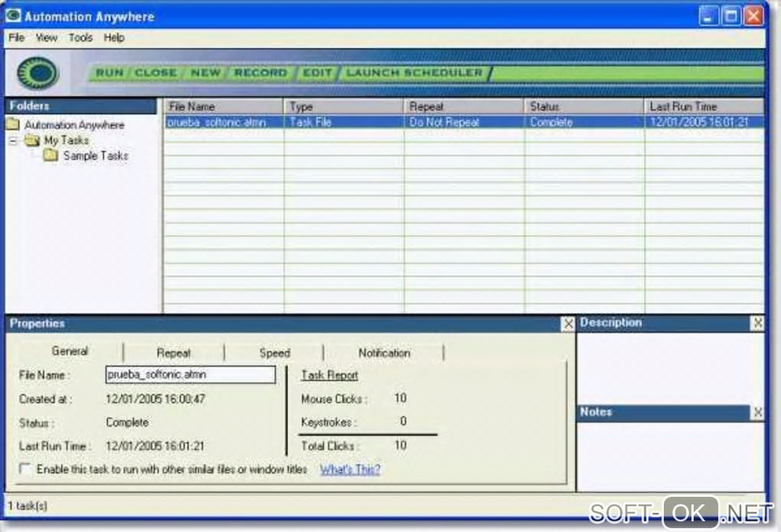Click the Folders panel header
This screenshot has width=781, height=532.
pyautogui.click(x=80, y=106)
